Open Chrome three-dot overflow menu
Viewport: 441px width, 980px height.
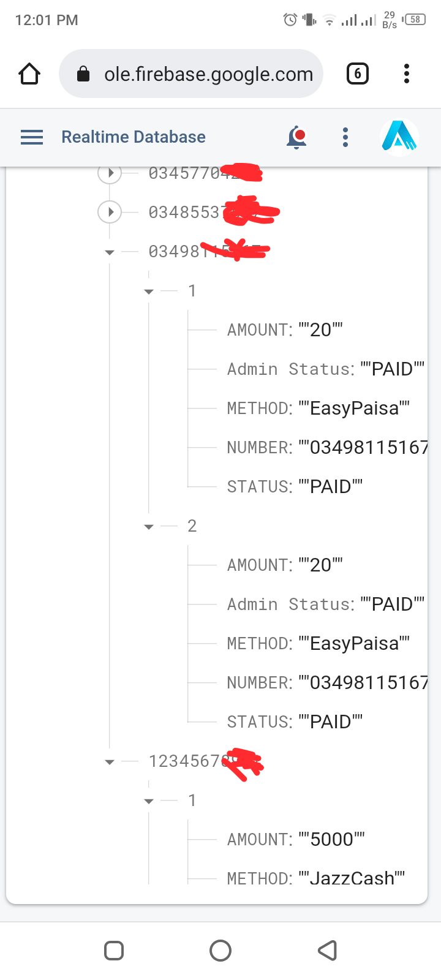coord(406,74)
